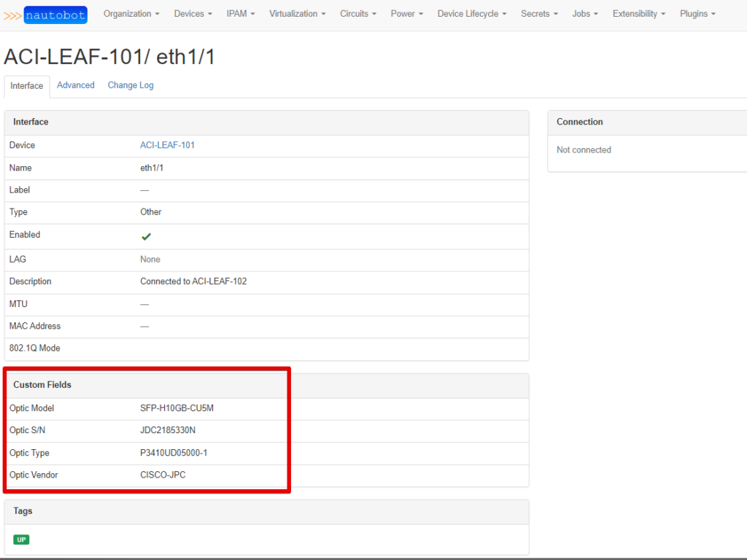Open the Virtualization menu
Image resolution: width=747 pixels, height=560 pixels.
point(298,14)
